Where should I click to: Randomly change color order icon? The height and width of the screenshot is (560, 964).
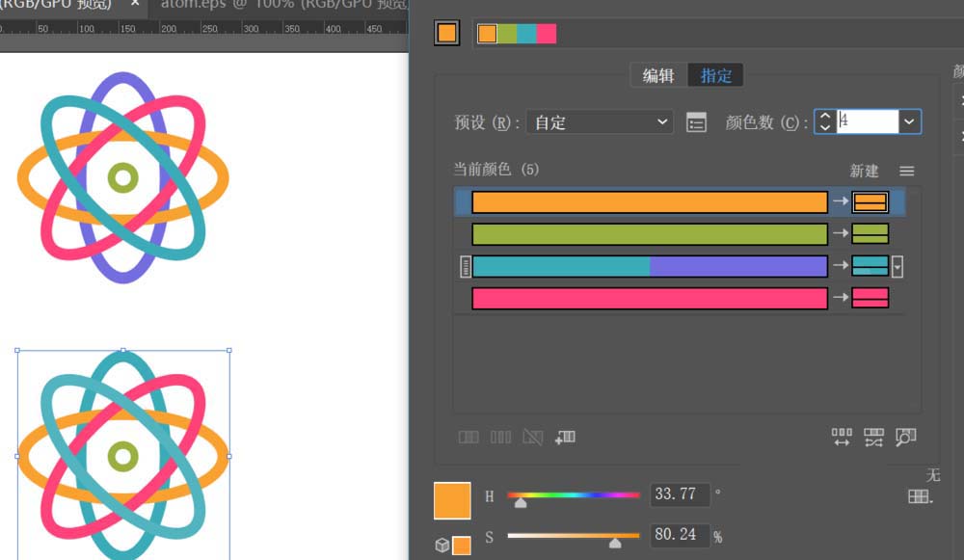pos(842,437)
